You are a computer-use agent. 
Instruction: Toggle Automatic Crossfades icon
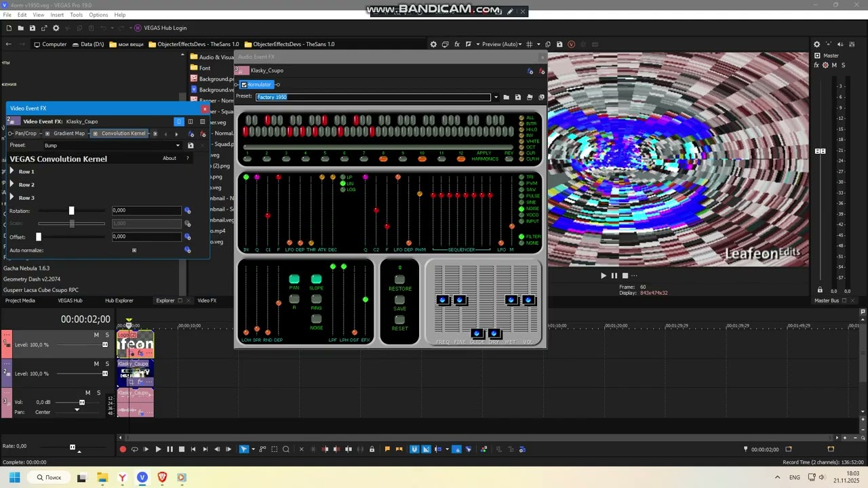pos(427,449)
